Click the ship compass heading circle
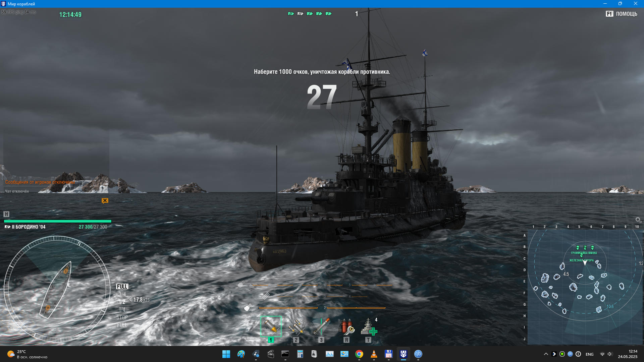644x362 pixels. (x=57, y=289)
